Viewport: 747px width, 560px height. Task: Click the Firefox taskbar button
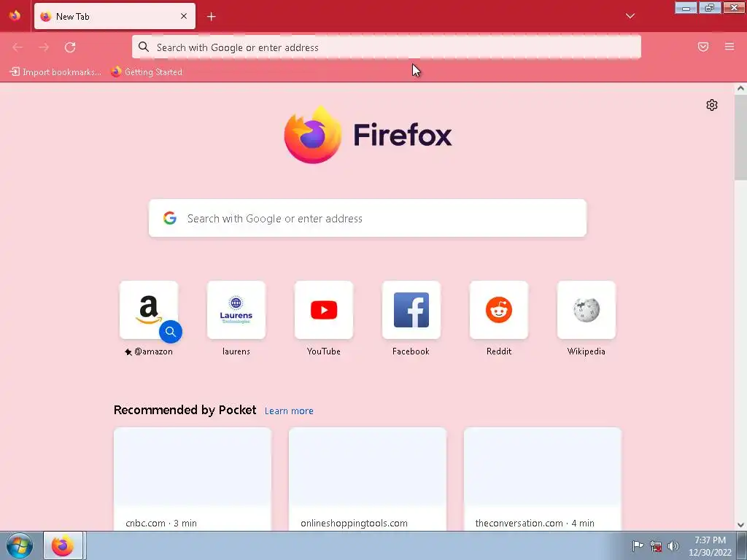[63, 545]
